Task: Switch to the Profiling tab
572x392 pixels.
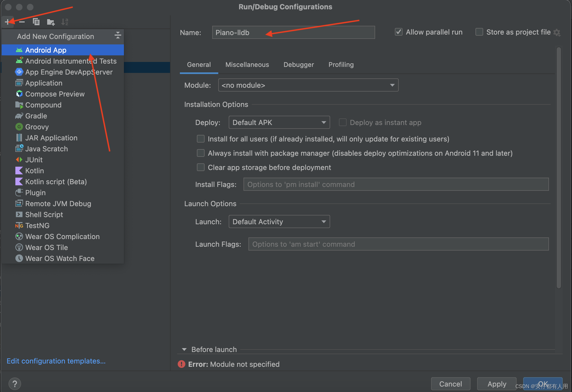Action: (x=340, y=64)
